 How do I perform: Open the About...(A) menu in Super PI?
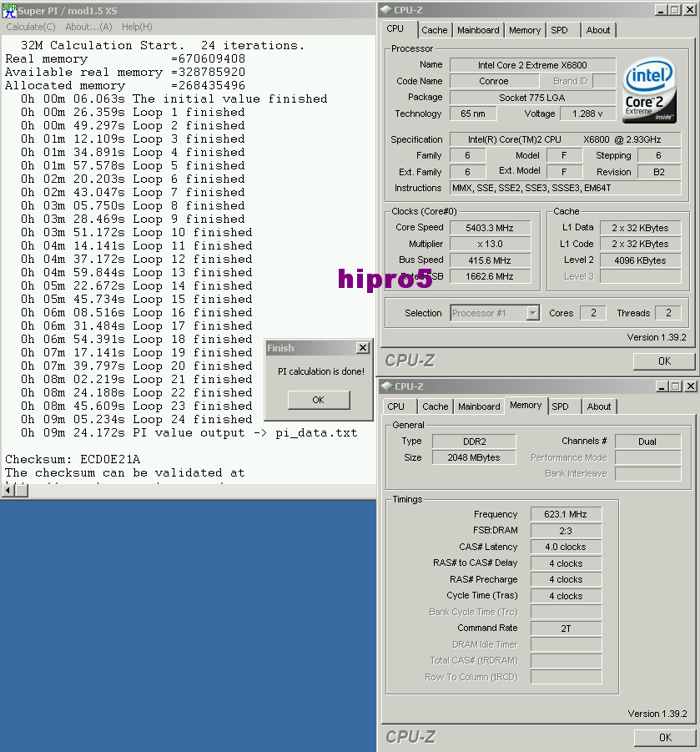88,27
